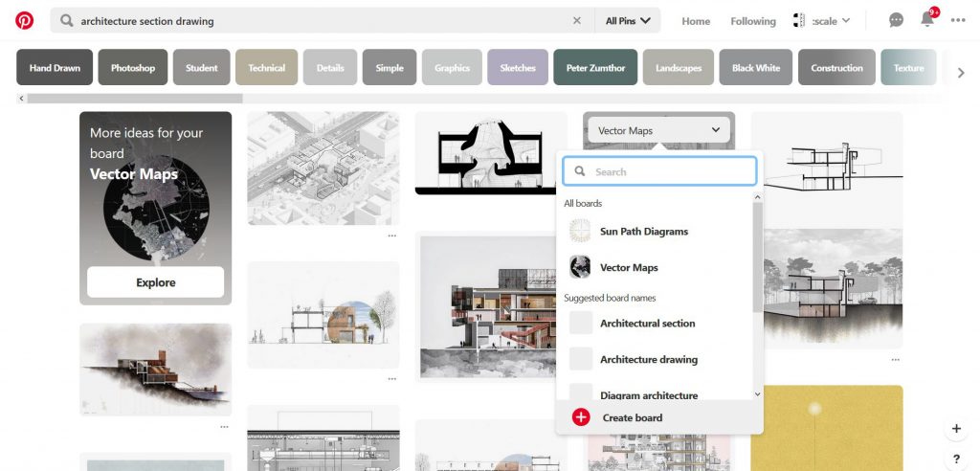Open notifications bell icon

[x=927, y=19]
